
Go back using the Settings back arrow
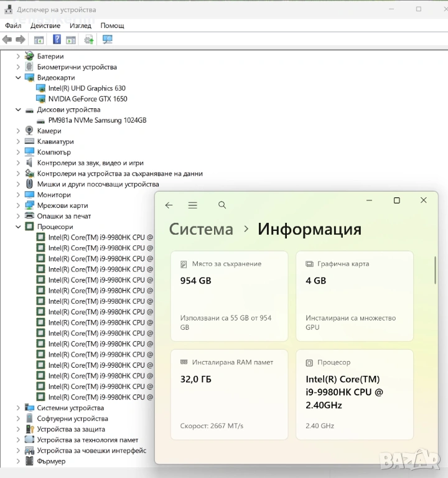(x=169, y=205)
